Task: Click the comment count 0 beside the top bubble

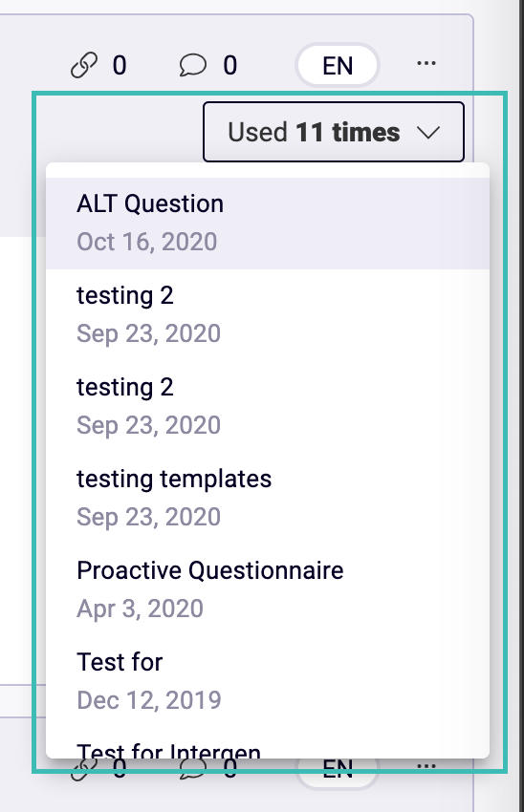Action: [x=230, y=66]
